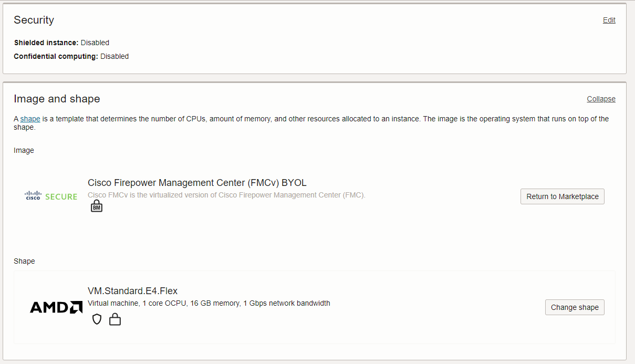Click the Image and shape heading
The width and height of the screenshot is (635, 364).
57,99
